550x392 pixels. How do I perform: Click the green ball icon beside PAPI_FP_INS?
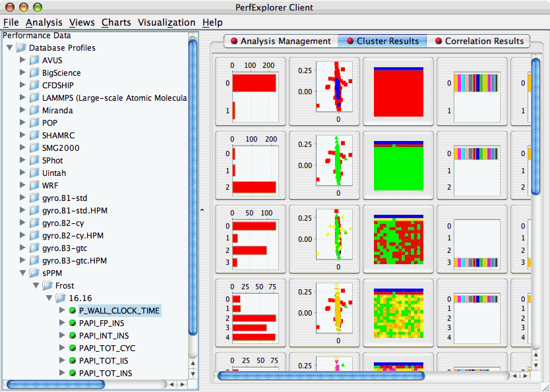pos(73,323)
